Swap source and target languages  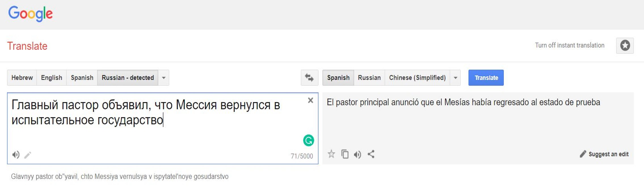(309, 78)
